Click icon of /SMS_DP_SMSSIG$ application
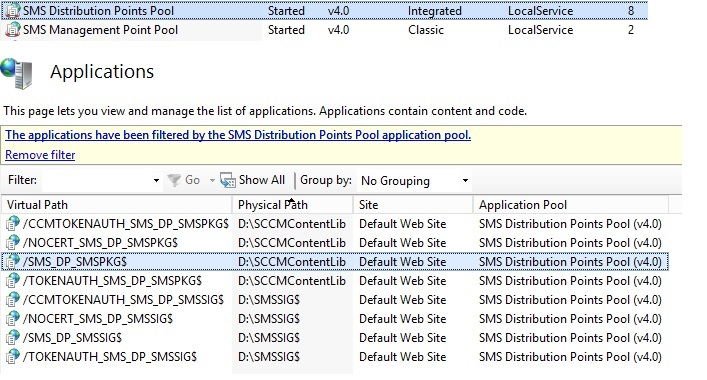This screenshot has height=380, width=707. pos(13,338)
